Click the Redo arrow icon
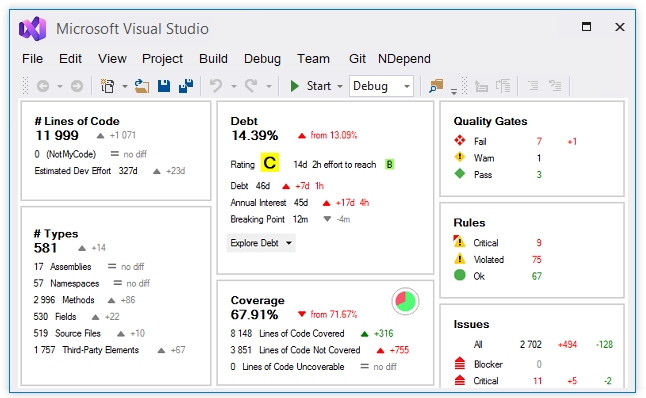This screenshot has width=646, height=398. click(251, 86)
